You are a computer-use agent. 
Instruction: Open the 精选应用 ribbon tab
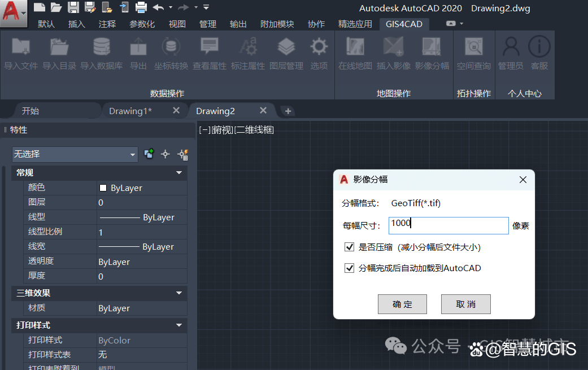point(355,24)
